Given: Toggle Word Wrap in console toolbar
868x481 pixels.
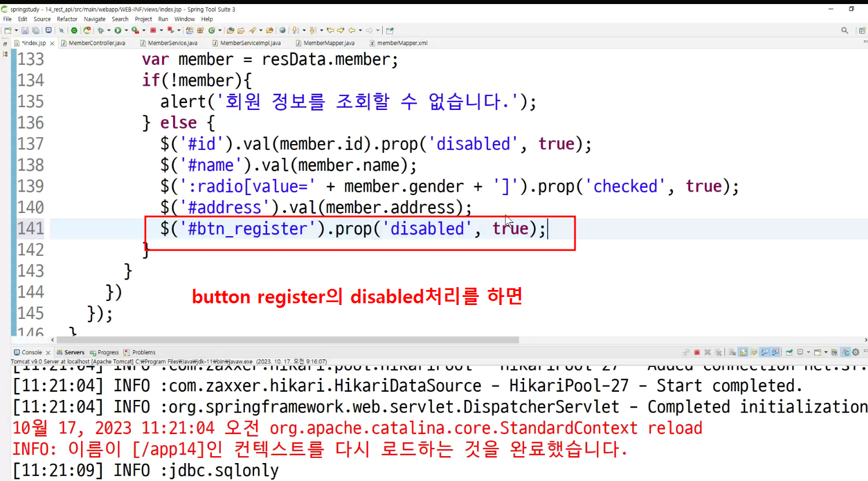Looking at the screenshot, I should click(x=754, y=352).
